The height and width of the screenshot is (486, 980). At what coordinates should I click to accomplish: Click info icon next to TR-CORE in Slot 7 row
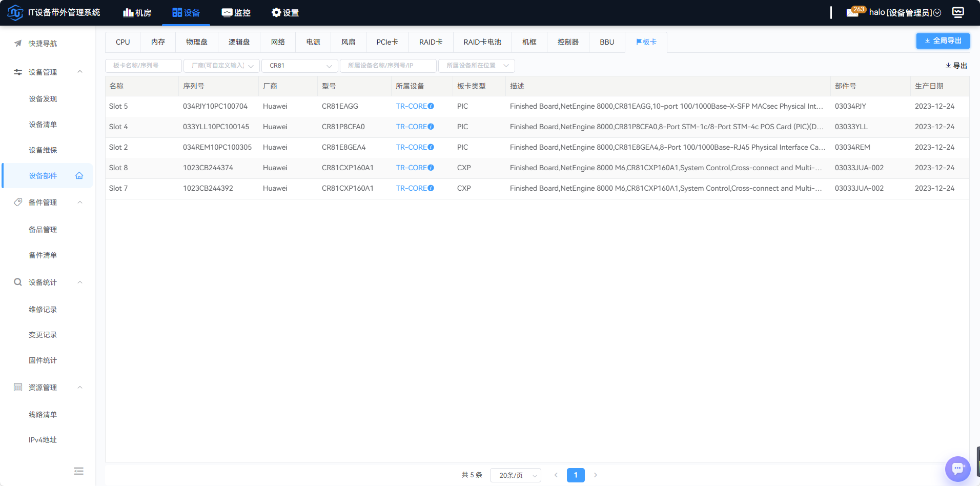point(431,188)
